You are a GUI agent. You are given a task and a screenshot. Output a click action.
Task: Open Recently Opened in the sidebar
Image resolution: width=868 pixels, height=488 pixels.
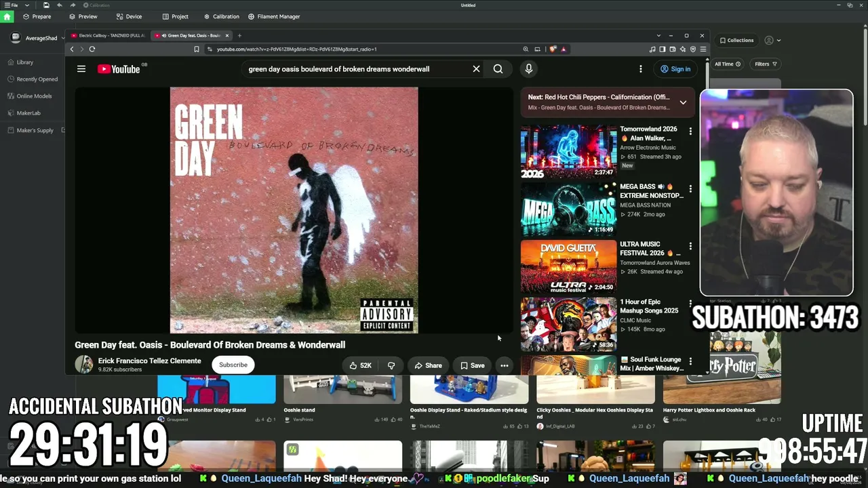(x=33, y=79)
